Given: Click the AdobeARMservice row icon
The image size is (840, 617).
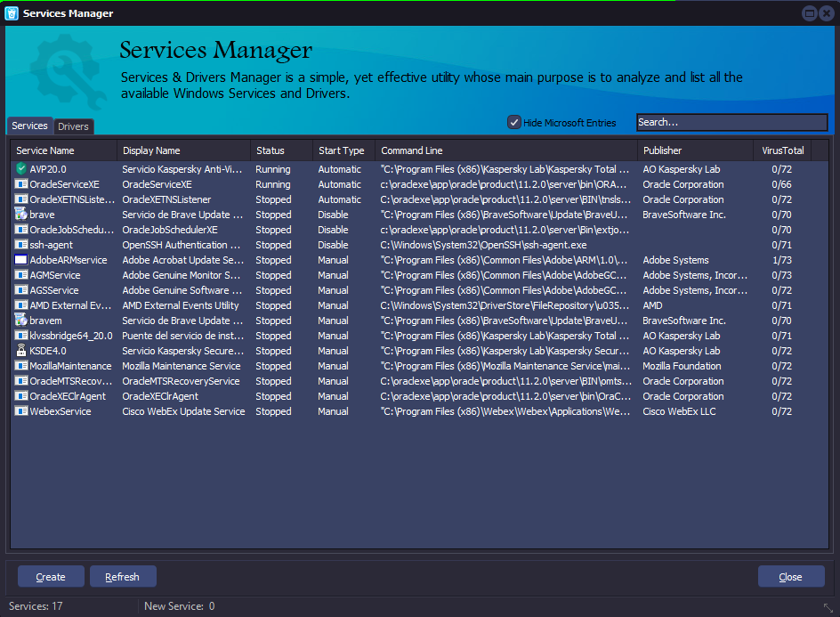Looking at the screenshot, I should [20, 259].
